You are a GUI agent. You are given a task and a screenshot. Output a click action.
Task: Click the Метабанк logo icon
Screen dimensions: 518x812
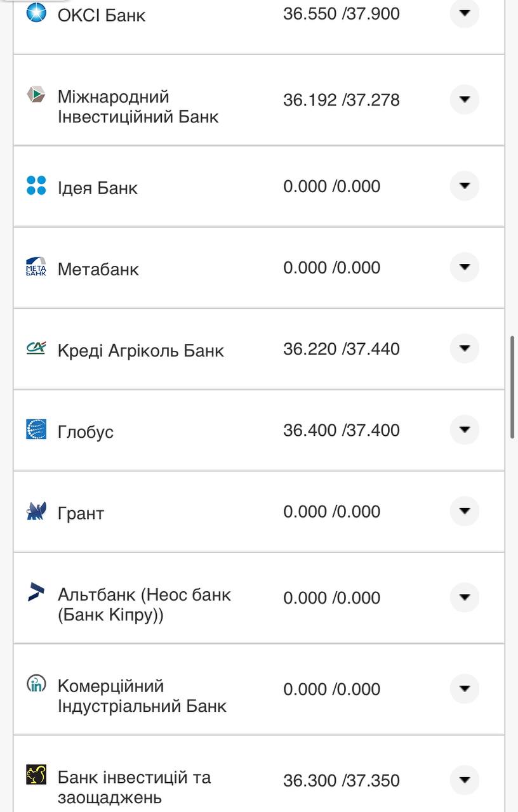(36, 266)
